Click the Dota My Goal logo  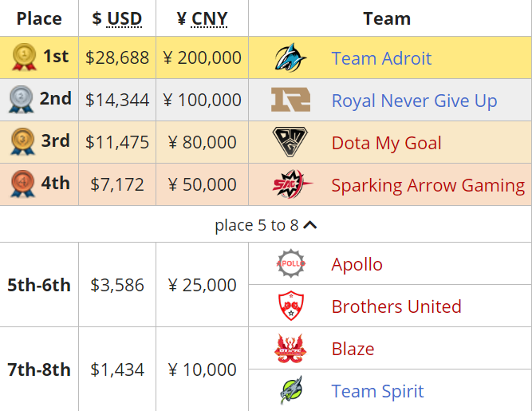(290, 142)
